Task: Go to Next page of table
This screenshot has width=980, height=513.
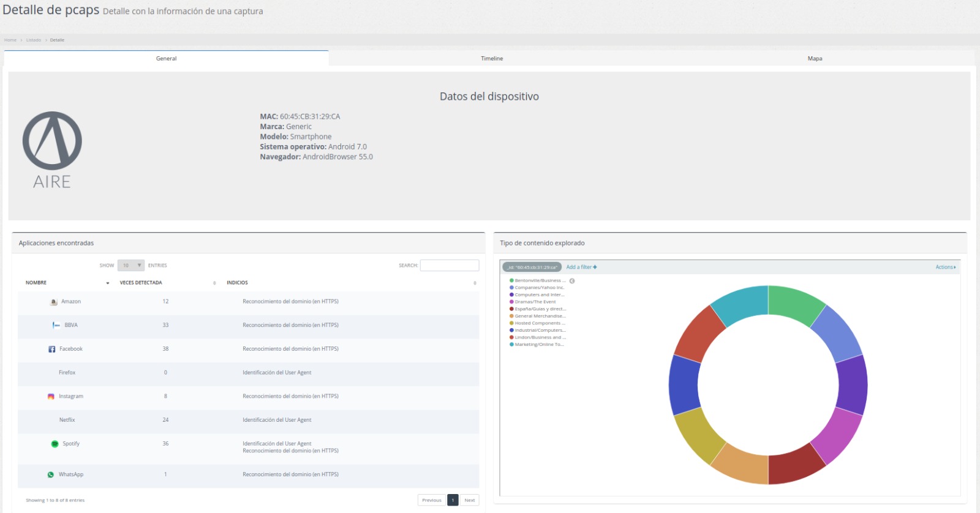Action: [x=469, y=500]
